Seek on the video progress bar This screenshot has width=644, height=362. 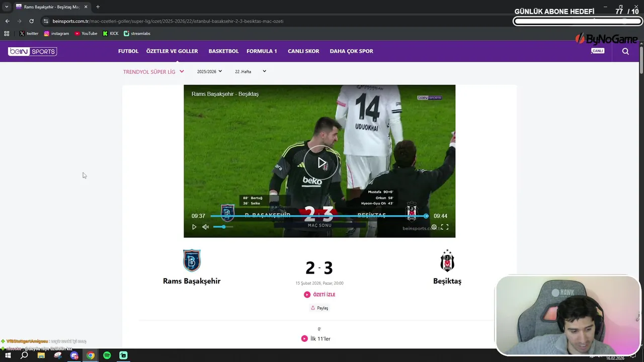tap(318, 216)
